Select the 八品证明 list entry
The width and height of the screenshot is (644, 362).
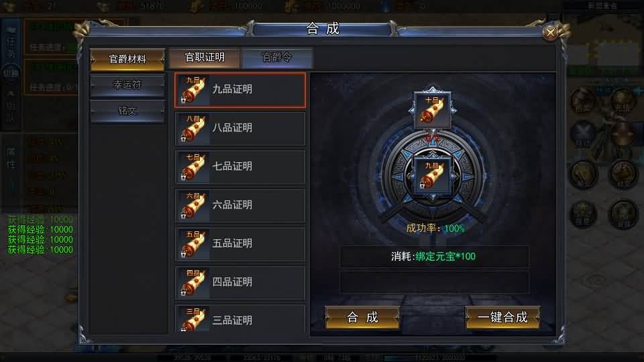pyautogui.click(x=240, y=128)
